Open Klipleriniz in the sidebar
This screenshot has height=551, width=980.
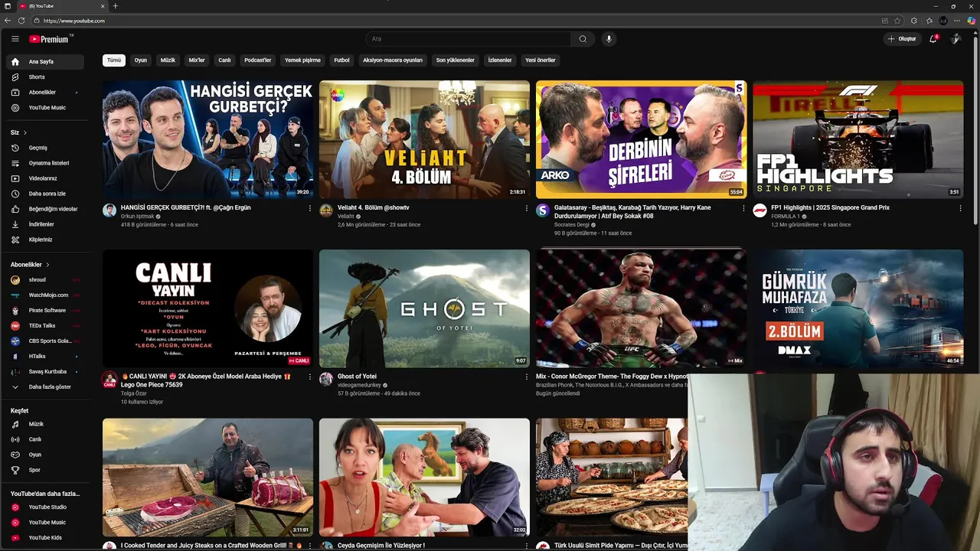(44, 240)
